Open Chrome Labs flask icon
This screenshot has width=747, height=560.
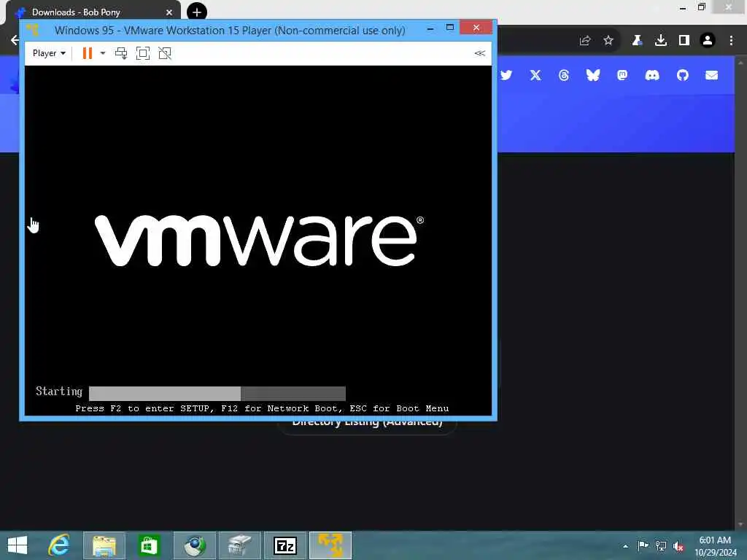click(637, 41)
